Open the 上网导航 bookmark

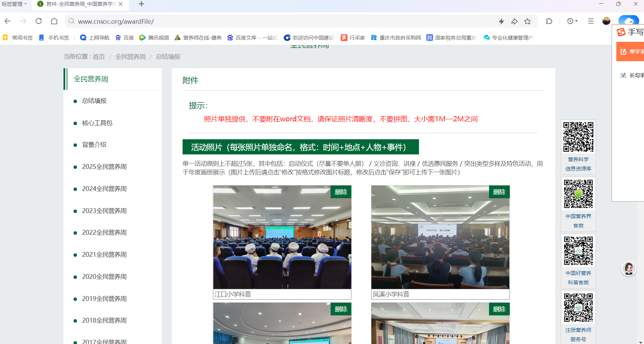coord(95,38)
